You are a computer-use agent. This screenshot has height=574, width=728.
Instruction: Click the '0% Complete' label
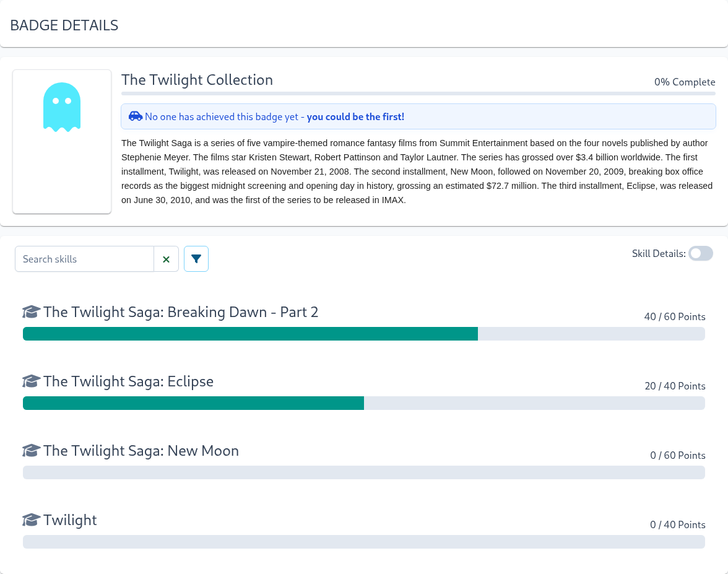coord(685,82)
